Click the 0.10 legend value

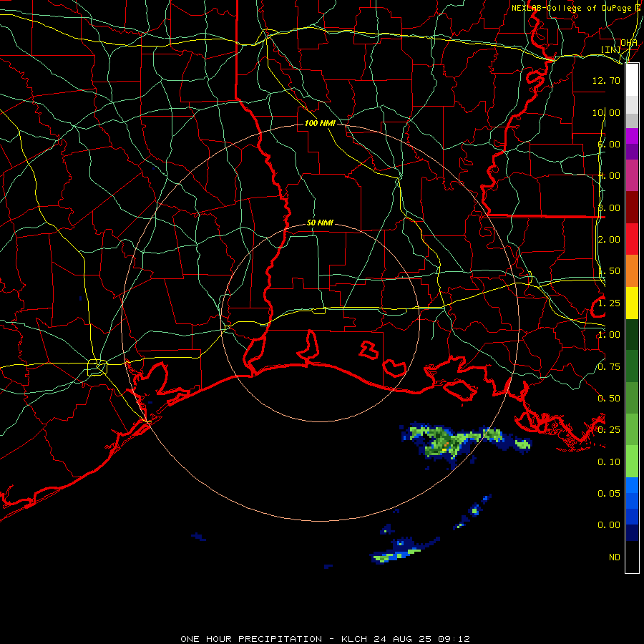click(x=609, y=462)
